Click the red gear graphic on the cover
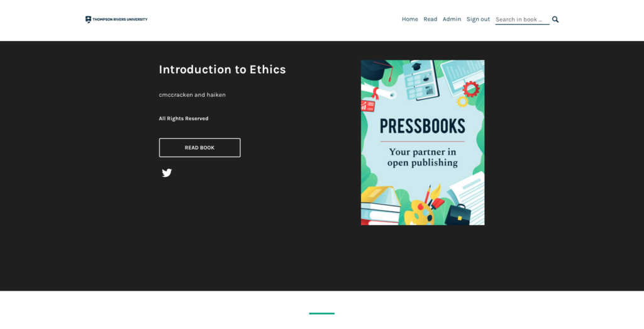 click(x=471, y=89)
